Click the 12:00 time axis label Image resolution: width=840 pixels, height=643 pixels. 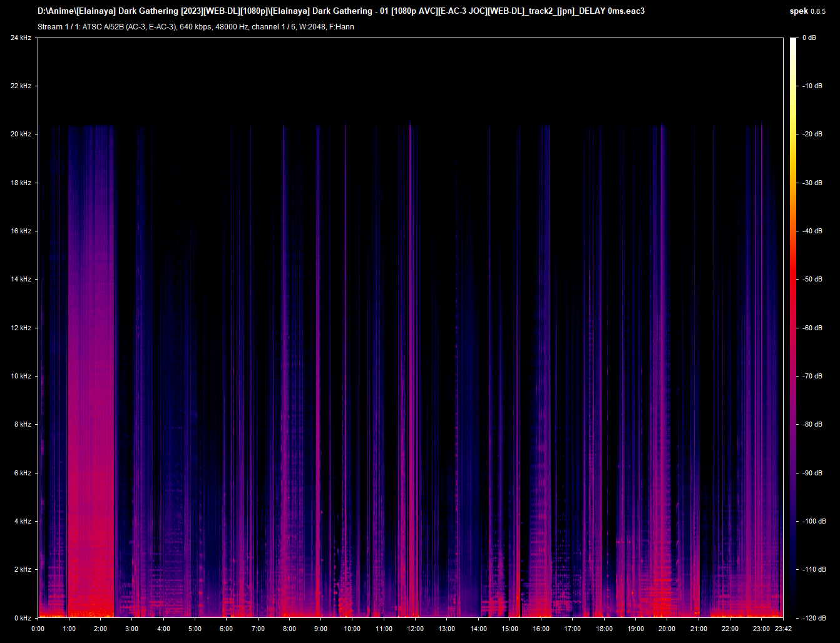tap(415, 629)
